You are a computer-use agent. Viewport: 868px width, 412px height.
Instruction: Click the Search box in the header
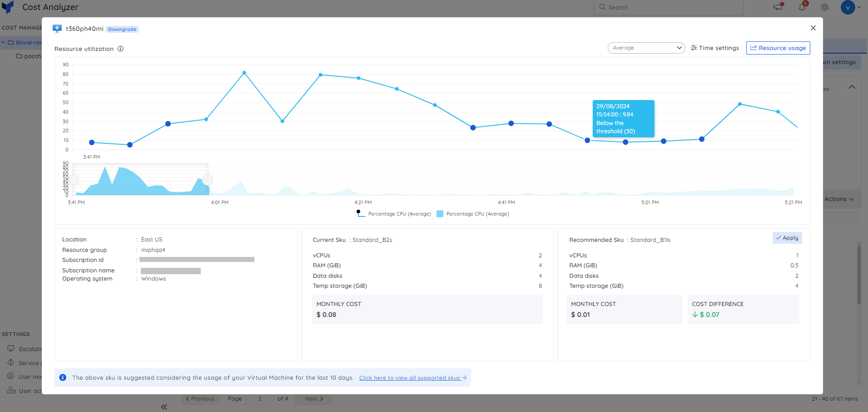point(668,7)
